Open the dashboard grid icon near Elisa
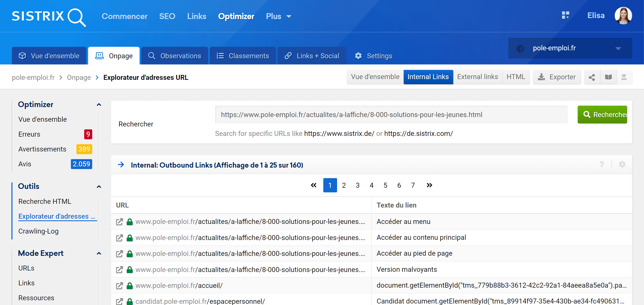Screen dimensions: 644x305 tap(565, 15)
